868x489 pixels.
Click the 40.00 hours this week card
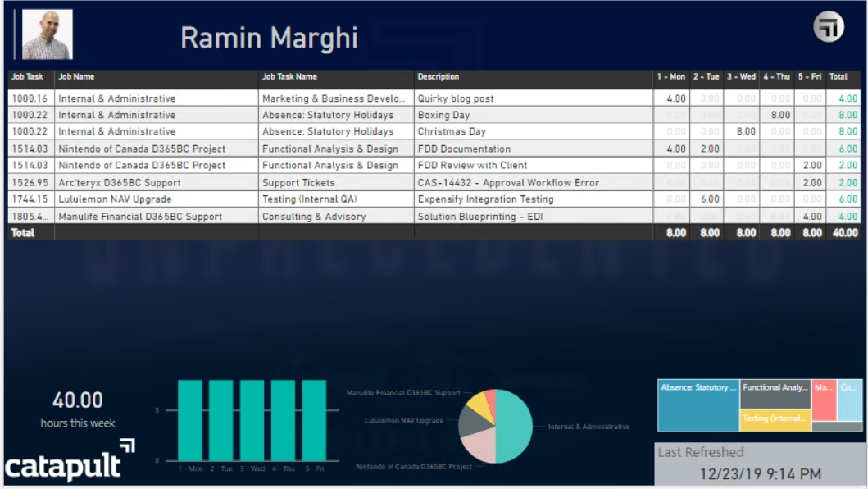pyautogui.click(x=78, y=409)
